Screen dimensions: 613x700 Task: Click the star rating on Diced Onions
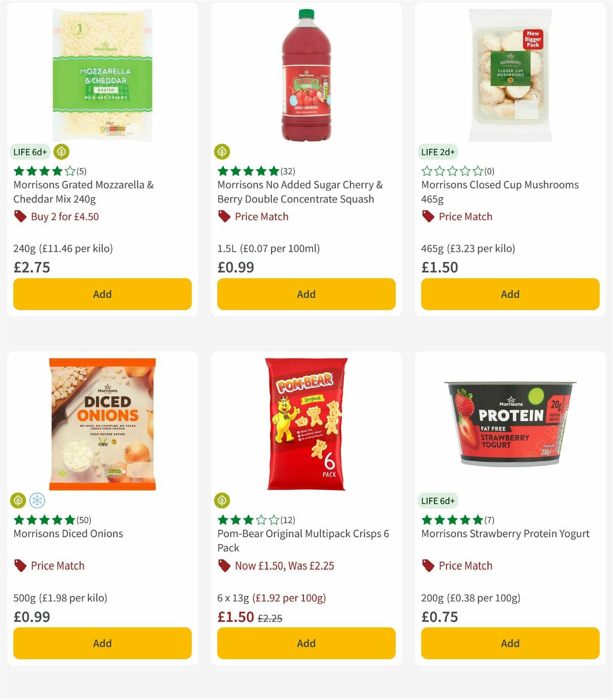click(x=44, y=520)
